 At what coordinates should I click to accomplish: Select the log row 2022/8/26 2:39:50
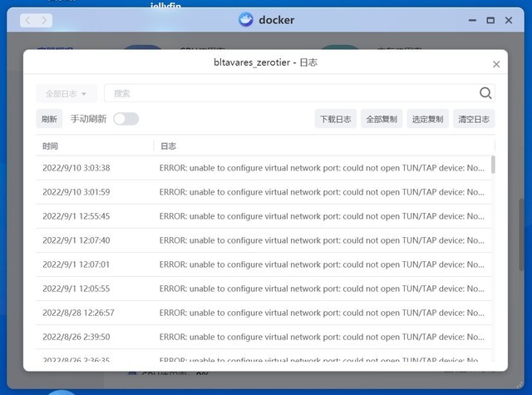[264, 337]
